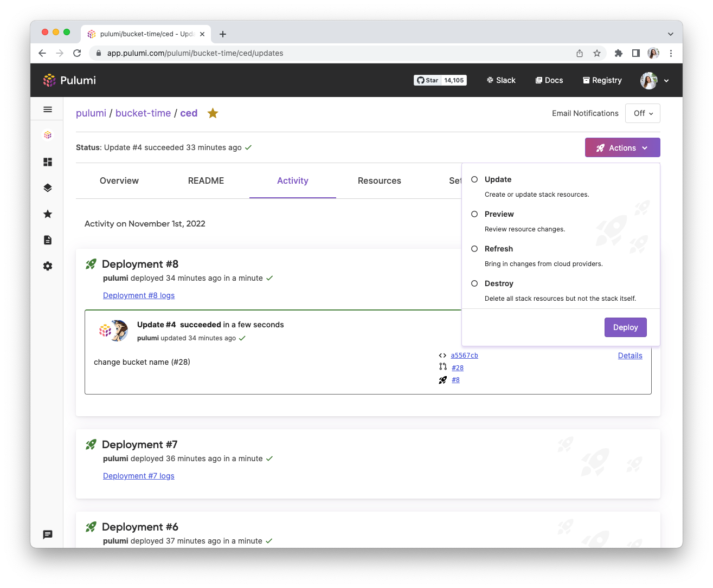The width and height of the screenshot is (713, 588).
Task: Open the Chrome three-dot menu
Action: coord(671,53)
